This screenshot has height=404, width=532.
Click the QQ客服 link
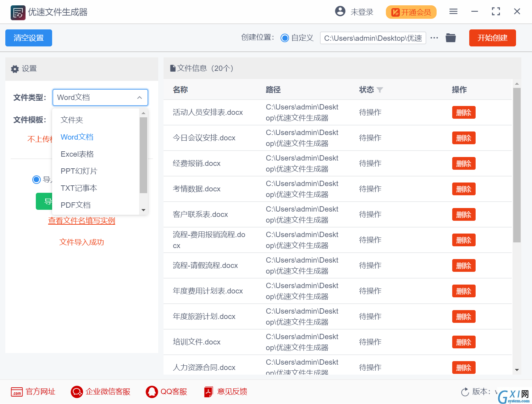174,392
